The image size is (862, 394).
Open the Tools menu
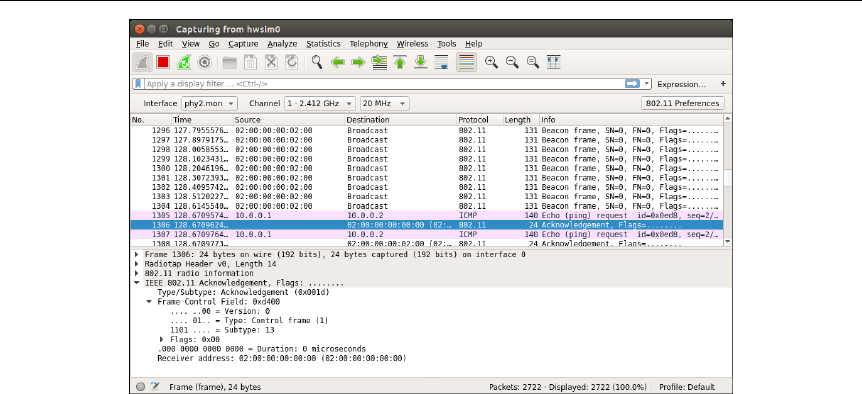click(x=446, y=44)
